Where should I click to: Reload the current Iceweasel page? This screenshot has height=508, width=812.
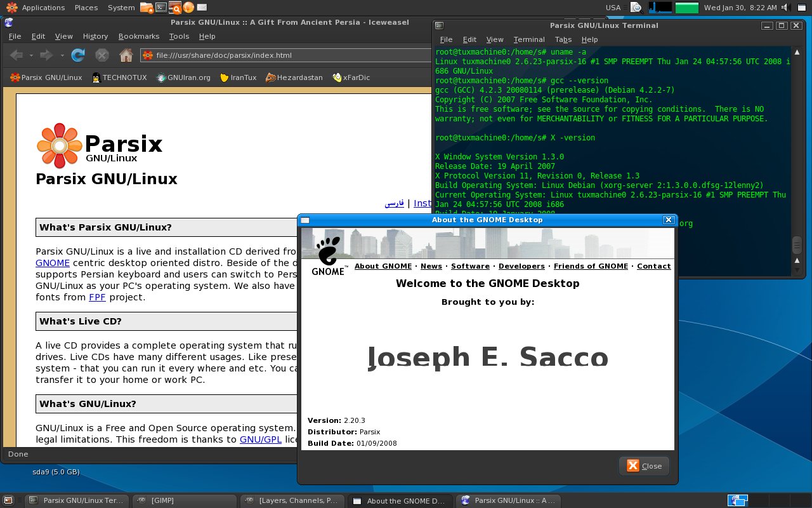(x=78, y=55)
